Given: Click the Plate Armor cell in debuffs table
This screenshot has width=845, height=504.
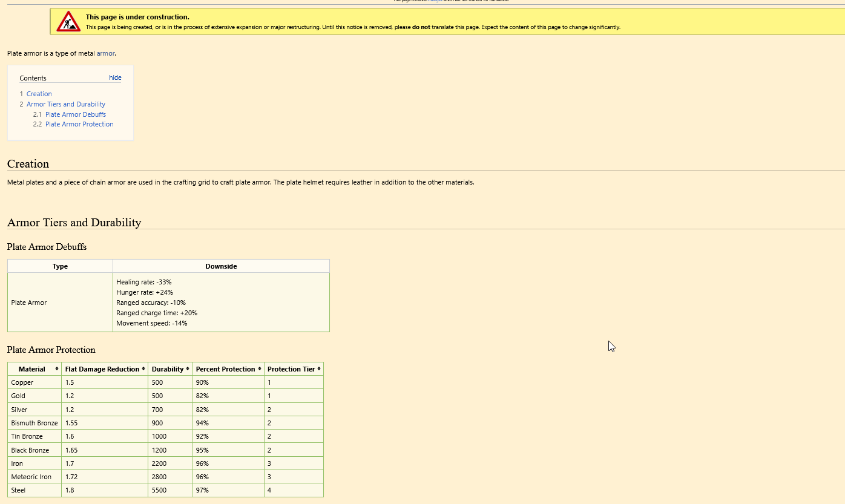Looking at the screenshot, I should point(29,303).
